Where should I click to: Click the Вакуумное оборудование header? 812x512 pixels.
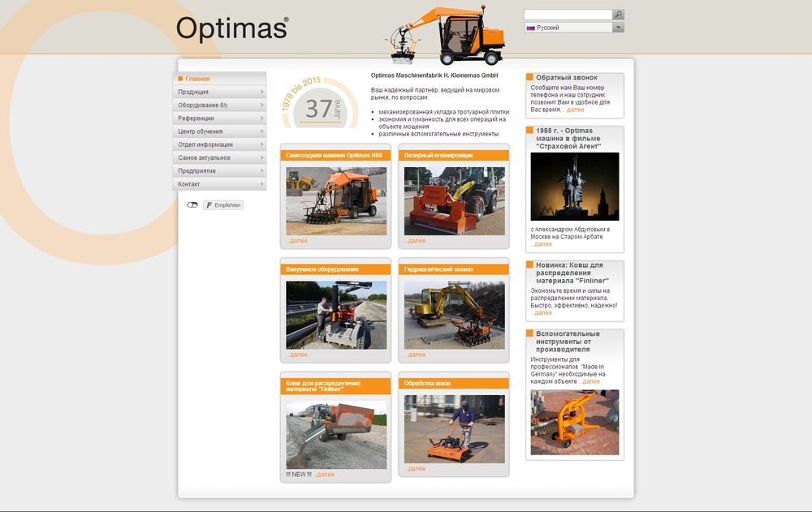tap(335, 269)
